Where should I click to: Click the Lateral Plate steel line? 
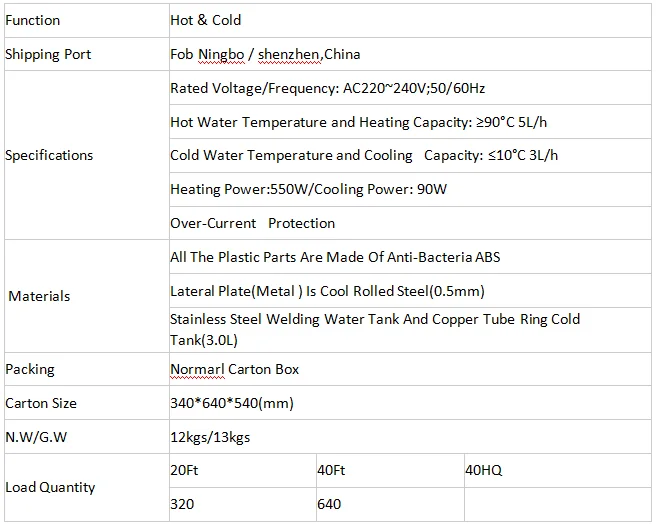point(327,291)
